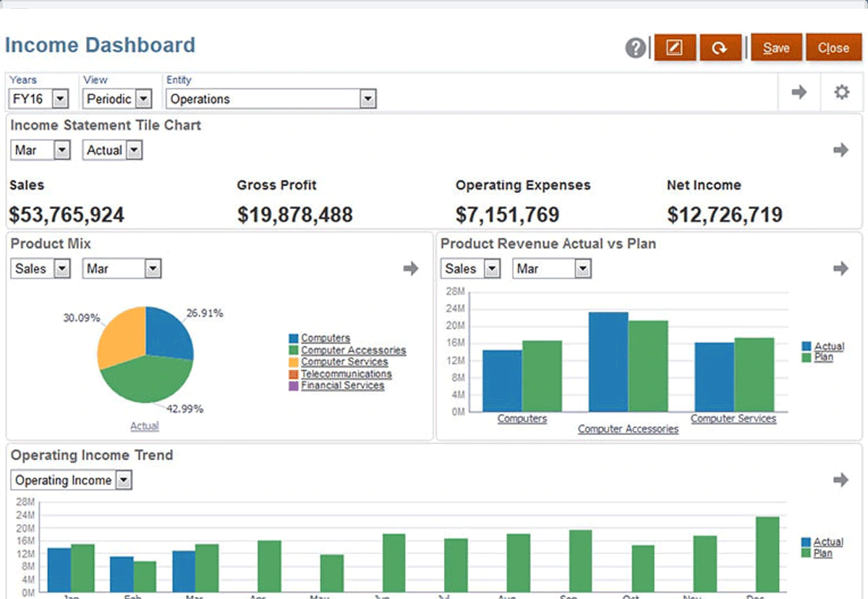Screen dimensions: 868x599
Task: Click the Save button
Action: pos(775,48)
